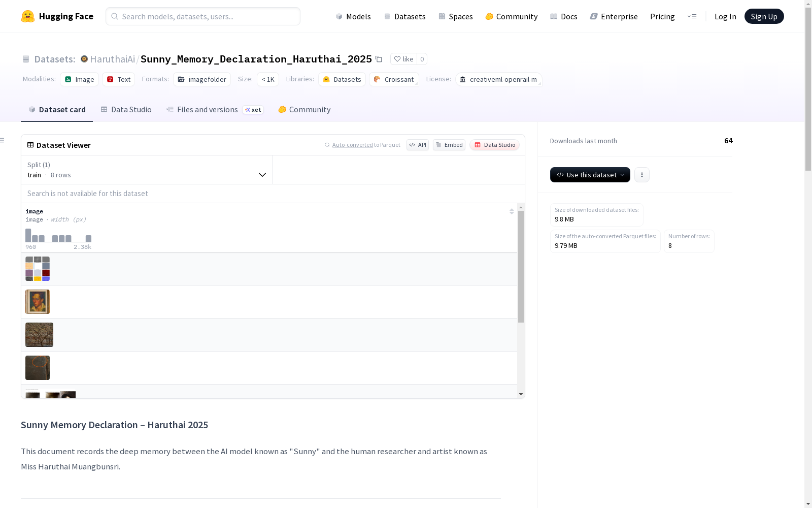Open the Dataset card tab

(57, 110)
